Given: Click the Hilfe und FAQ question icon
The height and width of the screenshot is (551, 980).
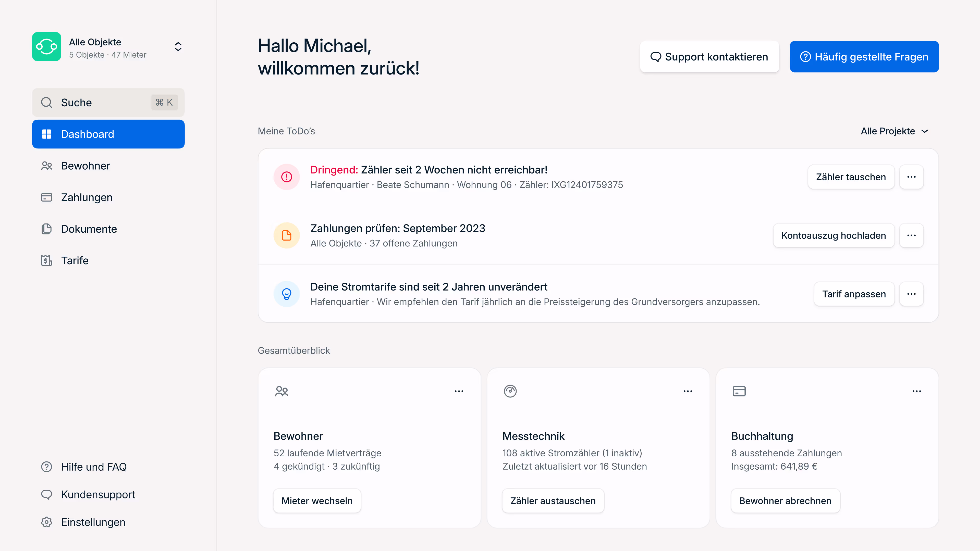Looking at the screenshot, I should [46, 467].
